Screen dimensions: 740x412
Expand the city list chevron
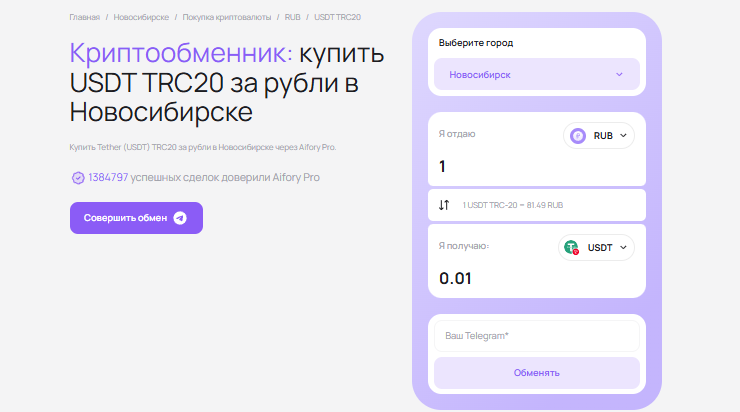click(619, 75)
